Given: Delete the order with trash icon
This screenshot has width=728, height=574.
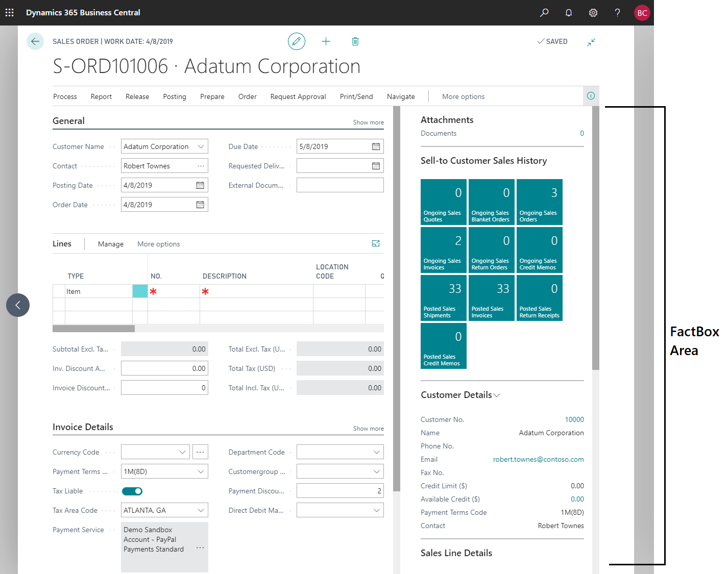Looking at the screenshot, I should (x=355, y=41).
